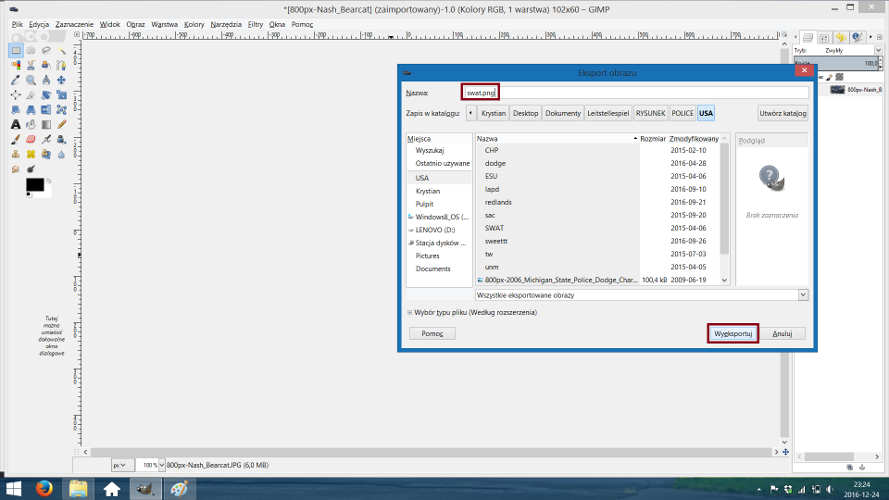
Task: Click the black foreground color swatch
Action: [x=35, y=184]
